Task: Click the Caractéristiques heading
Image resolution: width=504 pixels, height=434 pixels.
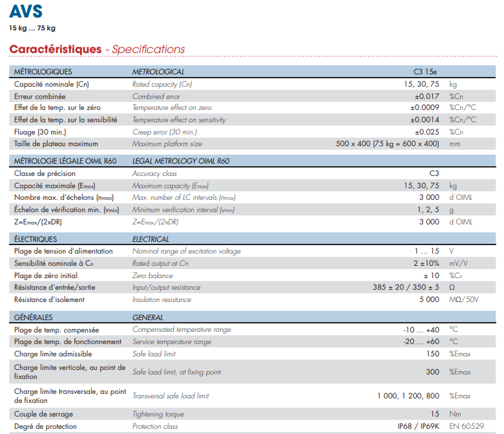Action: click(56, 49)
